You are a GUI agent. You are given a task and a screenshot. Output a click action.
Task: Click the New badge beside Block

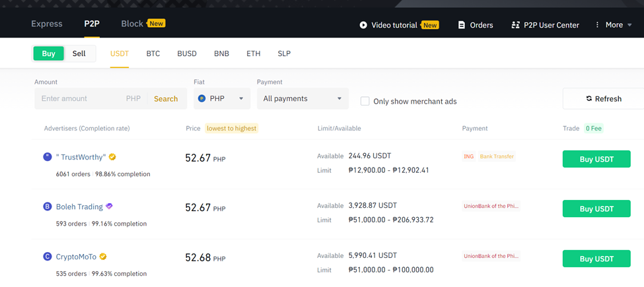point(156,23)
